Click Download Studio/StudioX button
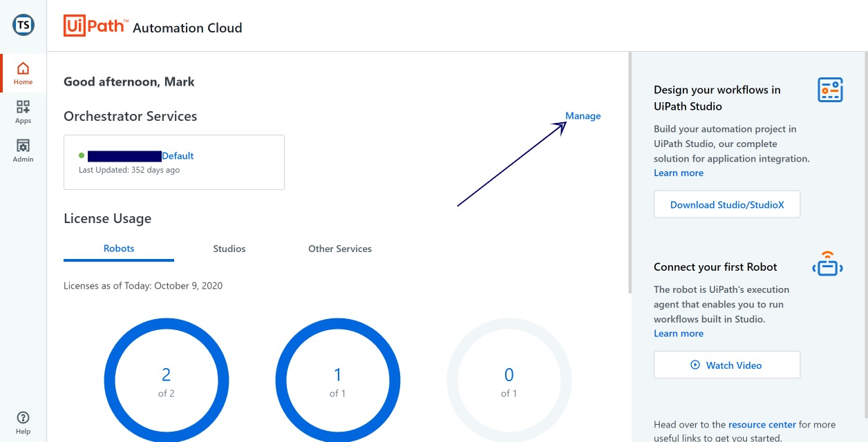This screenshot has height=442, width=868. 727,204
